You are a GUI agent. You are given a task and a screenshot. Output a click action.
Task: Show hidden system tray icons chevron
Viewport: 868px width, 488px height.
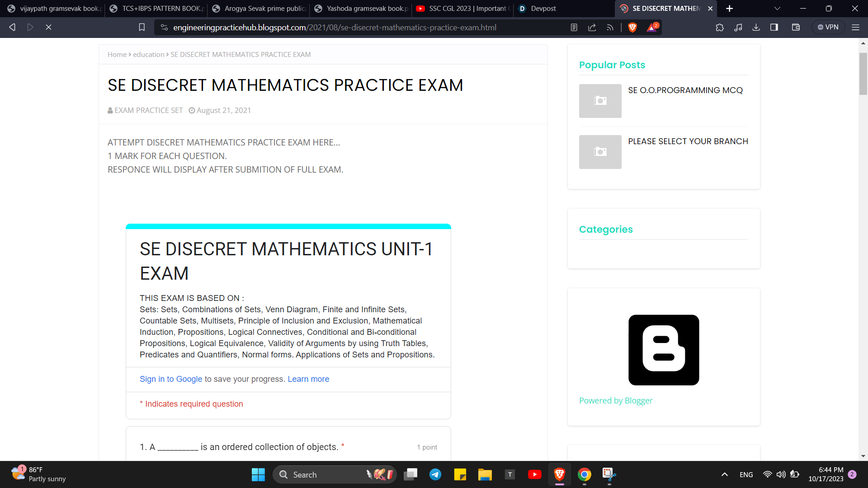(x=724, y=474)
